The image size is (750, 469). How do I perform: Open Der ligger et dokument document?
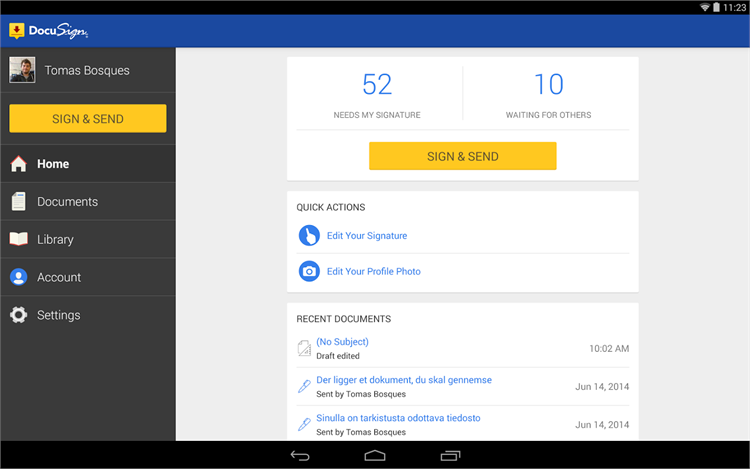pos(404,380)
